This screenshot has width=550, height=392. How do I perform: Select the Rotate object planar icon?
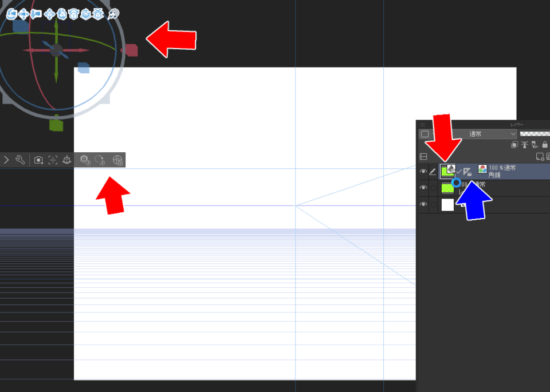tap(74, 14)
